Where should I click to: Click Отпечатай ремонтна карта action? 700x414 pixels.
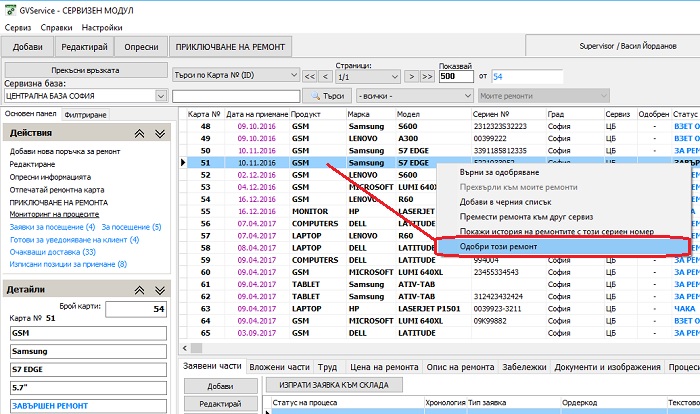pos(57,190)
